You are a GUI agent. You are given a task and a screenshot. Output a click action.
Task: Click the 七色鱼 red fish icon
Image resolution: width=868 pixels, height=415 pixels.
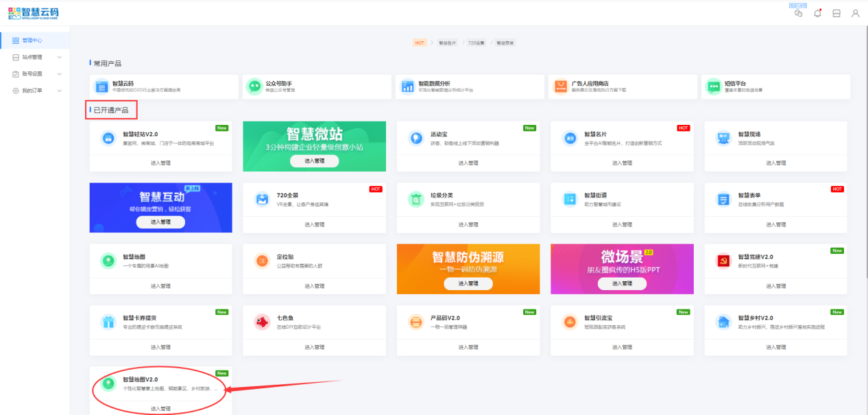click(262, 322)
